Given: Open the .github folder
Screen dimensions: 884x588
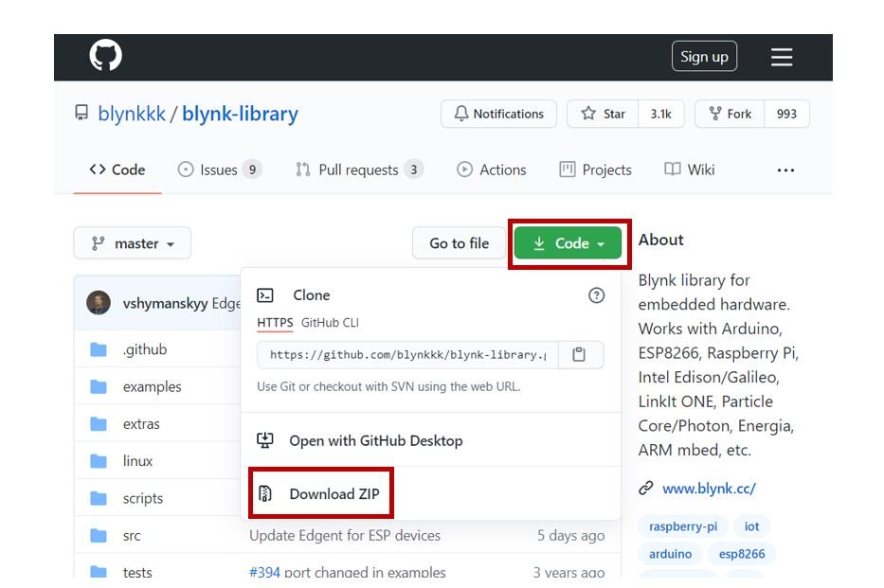Looking at the screenshot, I should (x=145, y=349).
